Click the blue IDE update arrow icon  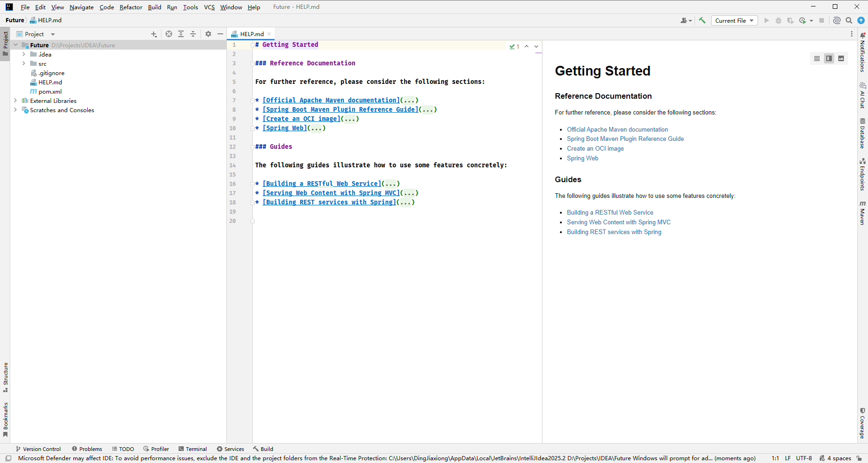[x=861, y=20]
